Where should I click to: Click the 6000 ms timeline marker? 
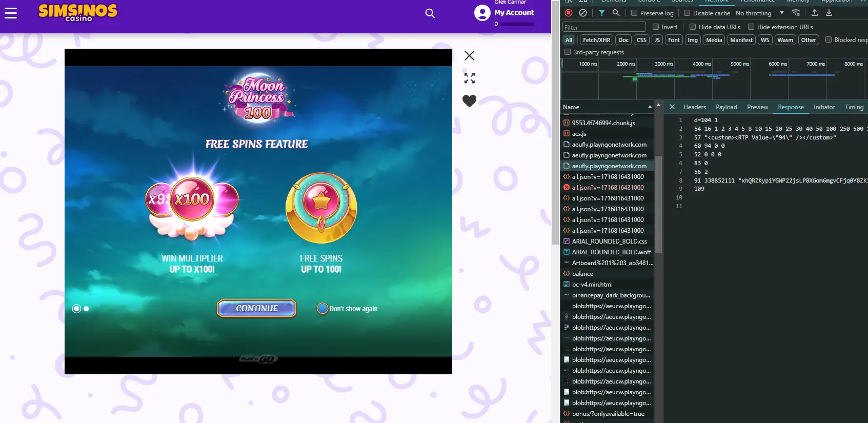pos(777,64)
